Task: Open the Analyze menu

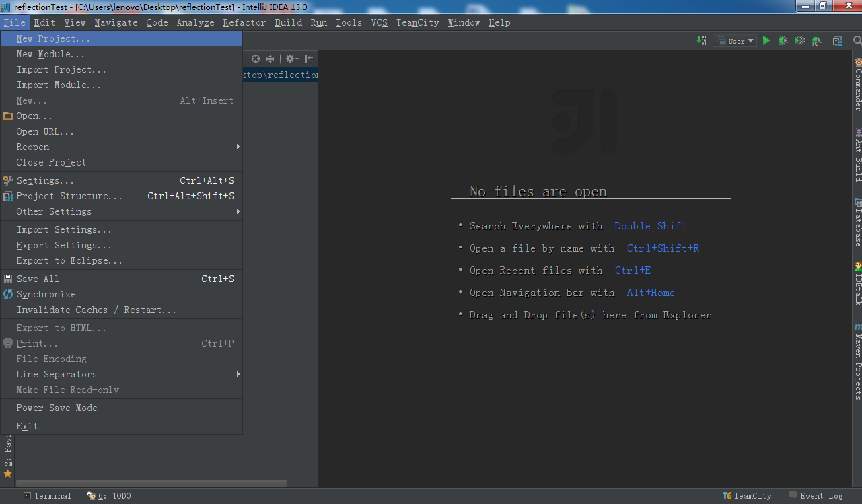Action: (x=195, y=22)
